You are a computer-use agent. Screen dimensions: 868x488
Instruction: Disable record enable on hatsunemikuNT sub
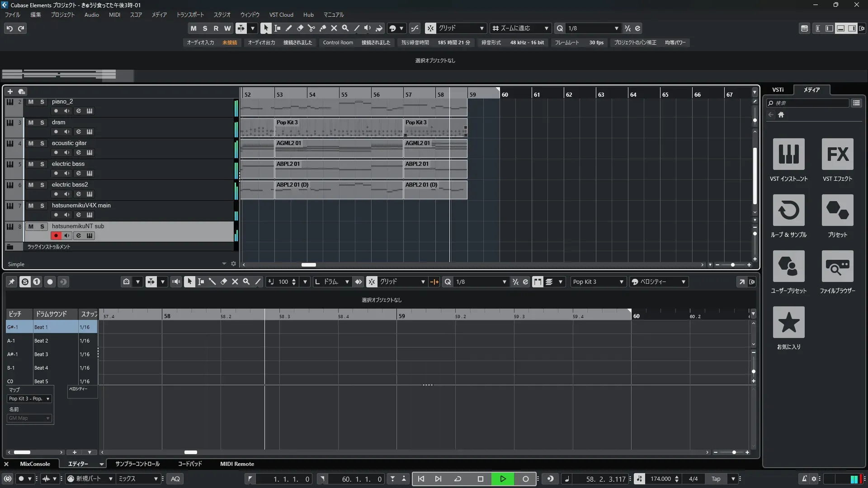[56, 235]
